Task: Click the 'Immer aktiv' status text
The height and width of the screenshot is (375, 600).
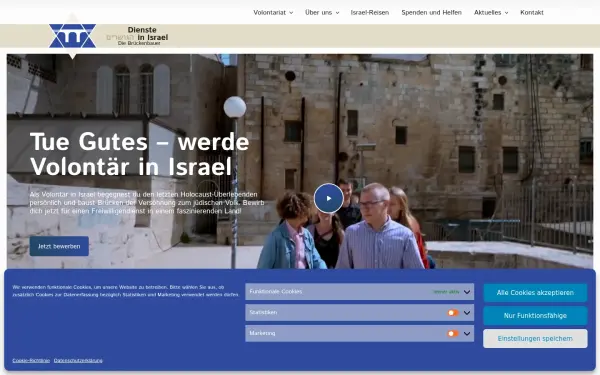Action: click(446, 292)
